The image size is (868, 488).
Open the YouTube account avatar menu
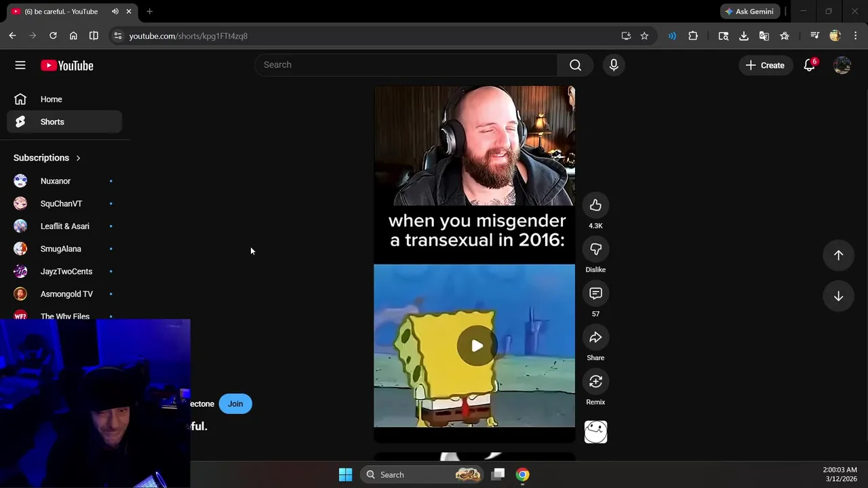pos(842,65)
